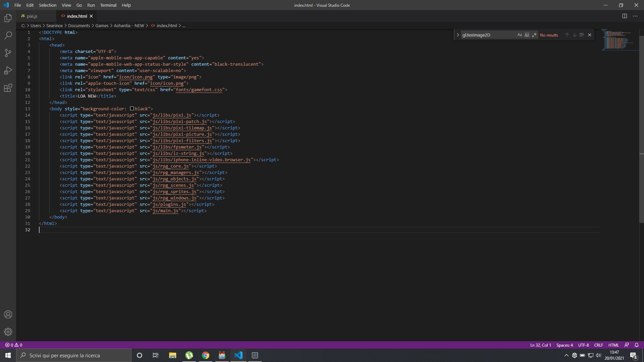Toggle match case in find widget
The height and width of the screenshot is (362, 644).
coord(520,35)
